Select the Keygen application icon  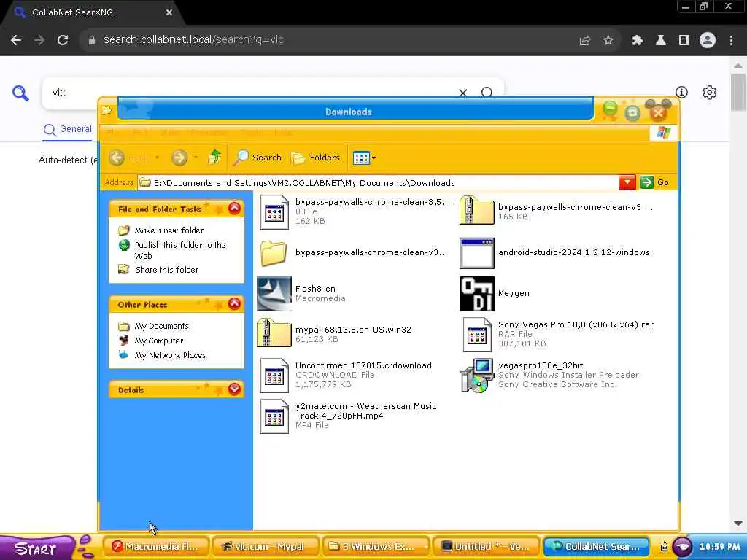[x=477, y=294]
